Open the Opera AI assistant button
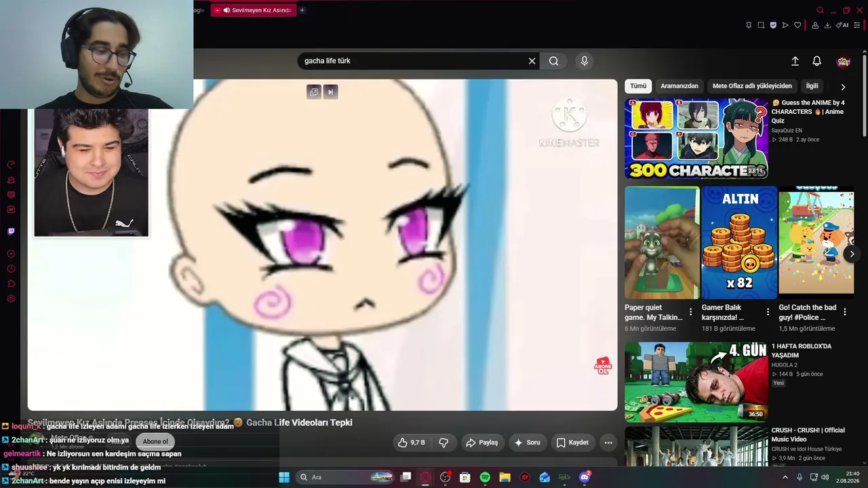 842,25
